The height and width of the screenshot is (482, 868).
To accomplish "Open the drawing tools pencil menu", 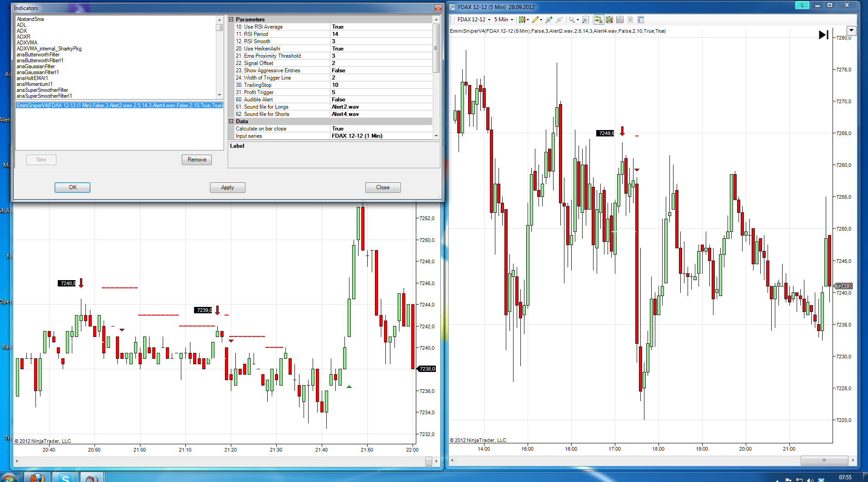I will [537, 20].
